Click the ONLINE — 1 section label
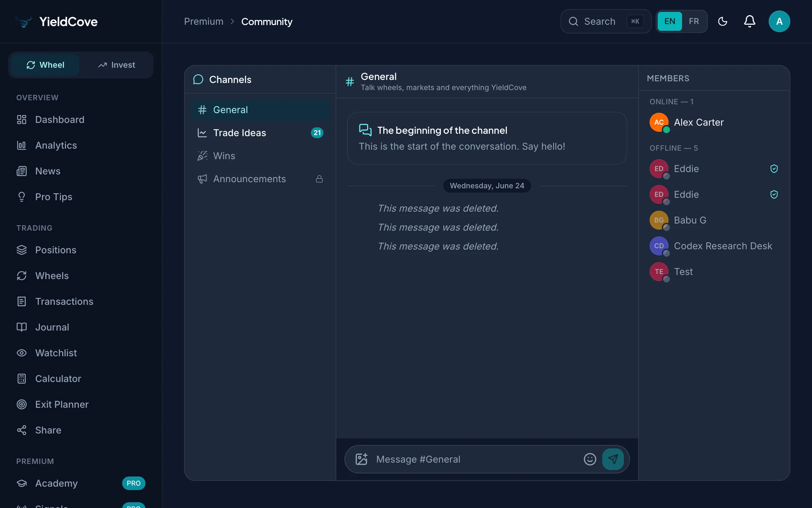Screen dimensions: 812x508 coord(672,102)
